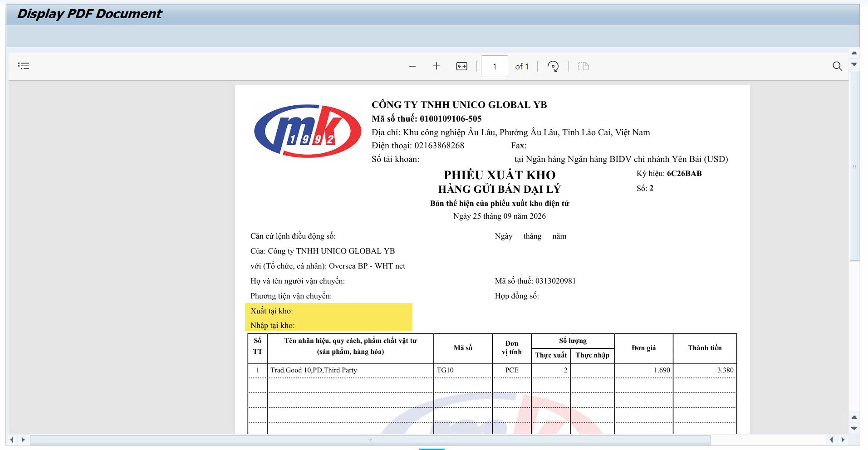Screen dimensions: 868x450
Task: Open the PDF search magnifier
Action: (x=837, y=66)
